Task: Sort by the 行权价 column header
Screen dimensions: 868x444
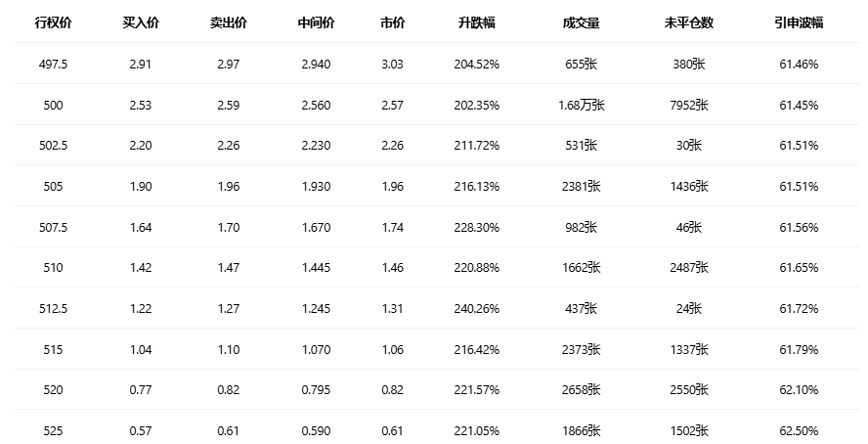Action: [53, 22]
